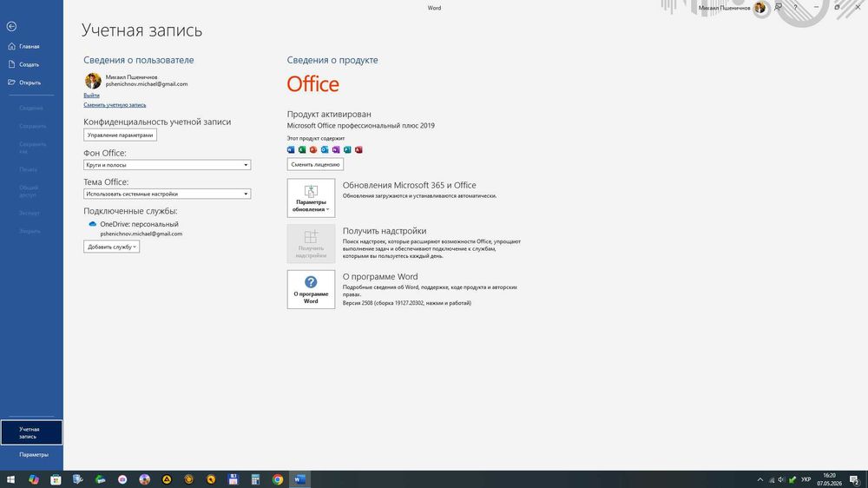
Task: Show hidden tray icons chevron
Action: 760,479
